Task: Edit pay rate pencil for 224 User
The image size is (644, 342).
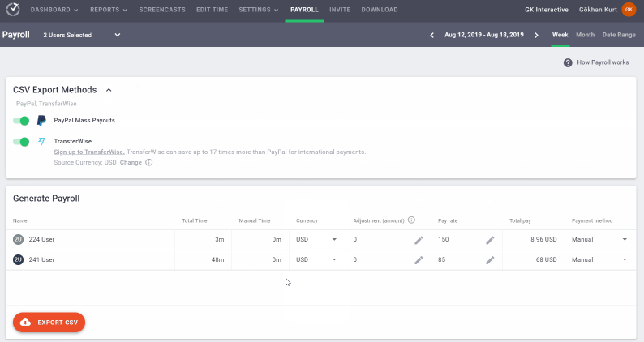Action: 490,240
